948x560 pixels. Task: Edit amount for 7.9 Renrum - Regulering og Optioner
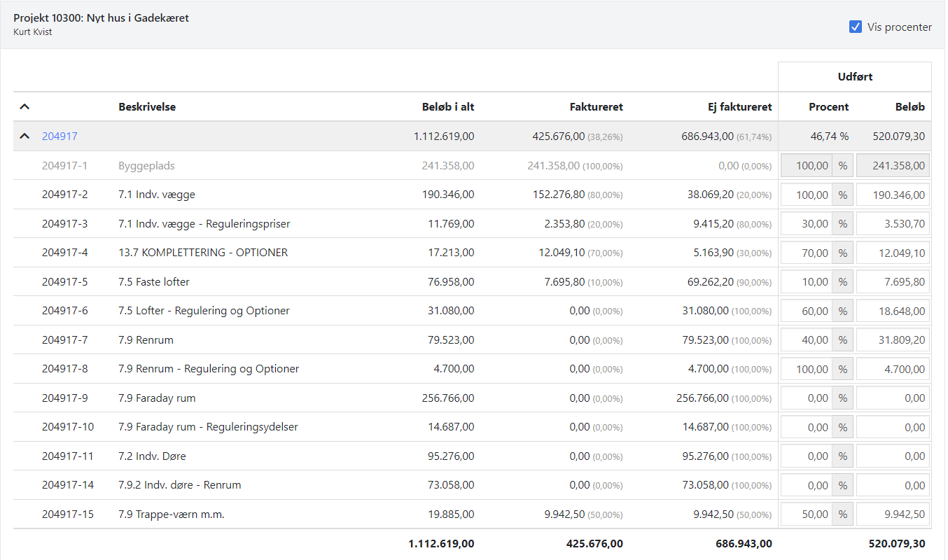tap(893, 369)
